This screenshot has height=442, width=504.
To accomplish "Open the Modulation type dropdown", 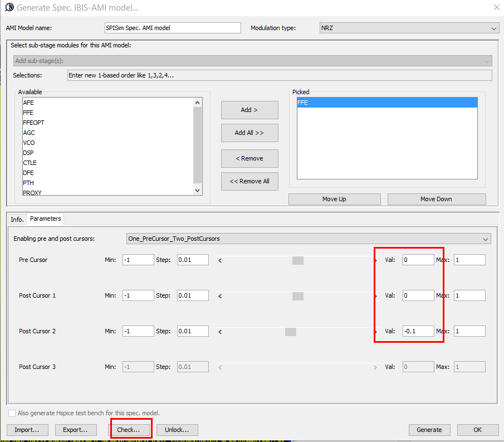I will click(x=409, y=28).
